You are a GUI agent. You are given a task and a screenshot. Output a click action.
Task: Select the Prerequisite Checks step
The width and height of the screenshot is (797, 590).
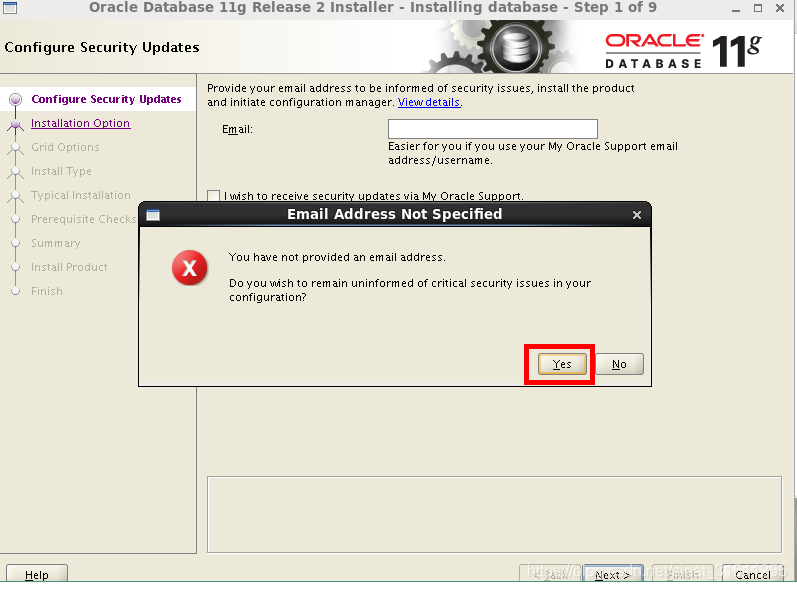click(x=83, y=219)
